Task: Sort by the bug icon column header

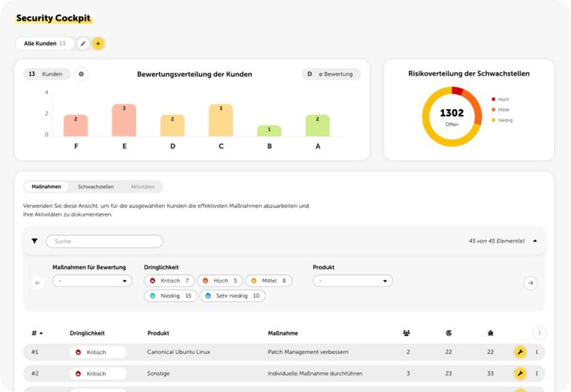Action: (490, 333)
